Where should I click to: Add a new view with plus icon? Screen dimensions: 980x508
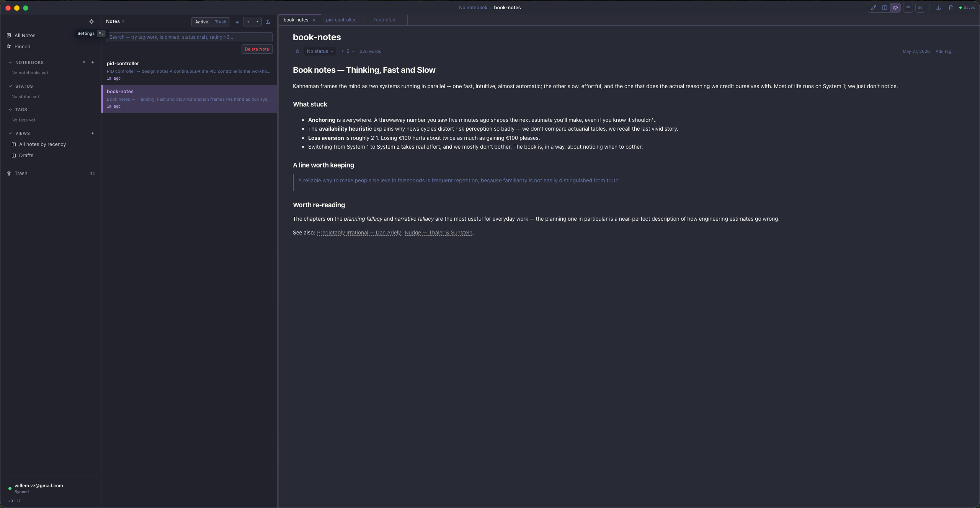[93, 133]
